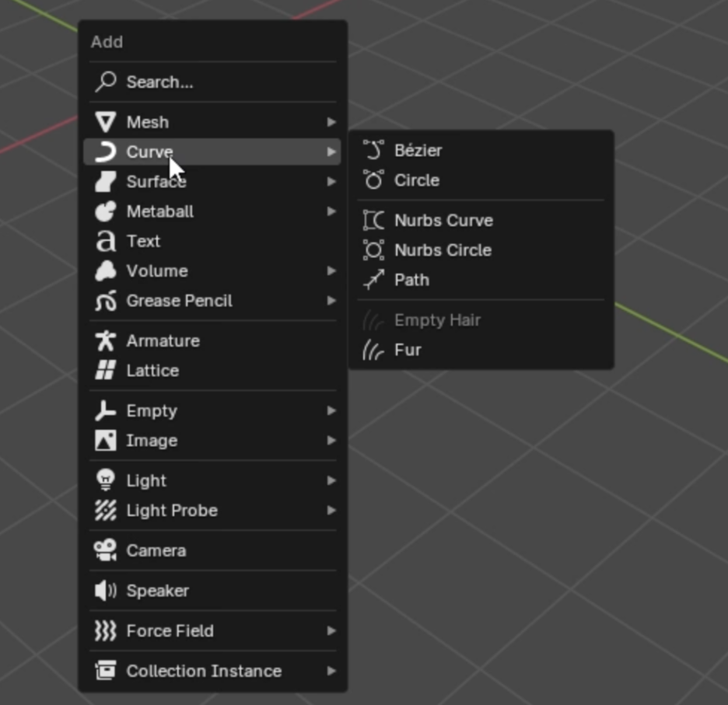
Task: Click the Speaker icon
Action: (x=106, y=591)
